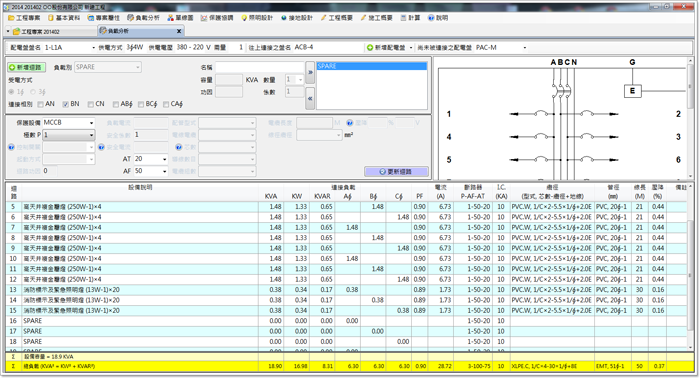This screenshot has height=378, width=700.
Task: Click breaker symbol on circuit 2 in diagram
Action: [x=587, y=113]
